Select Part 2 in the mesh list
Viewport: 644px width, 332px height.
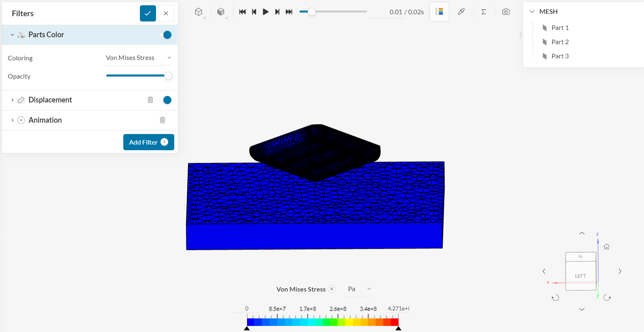(x=560, y=42)
